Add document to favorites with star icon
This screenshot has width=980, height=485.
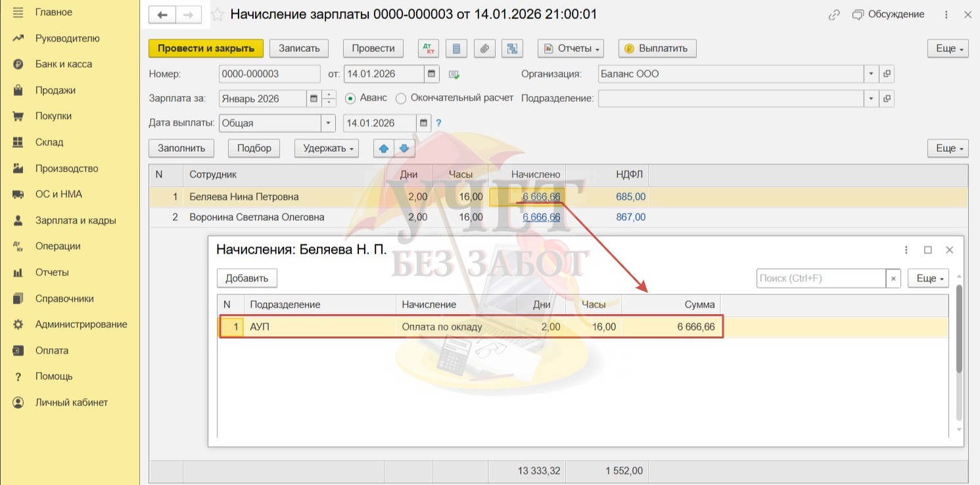coord(218,14)
